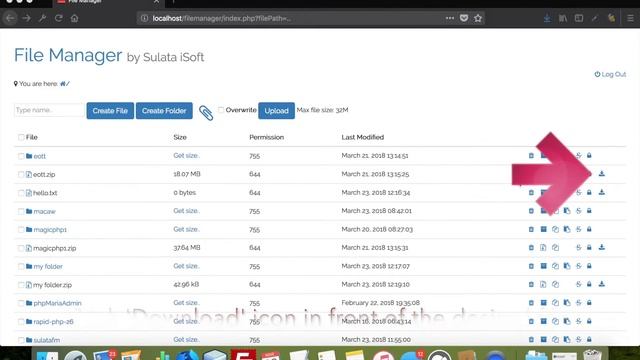Extract my folder.zip with the extract icon
Screen dimensions: 640x360
[x=543, y=284]
